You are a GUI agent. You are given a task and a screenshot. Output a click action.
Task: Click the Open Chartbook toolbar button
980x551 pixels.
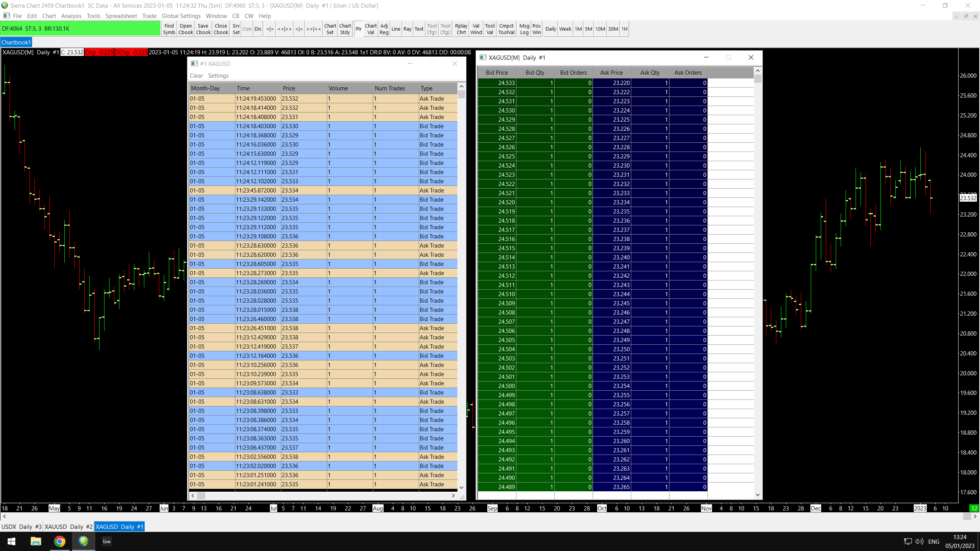pyautogui.click(x=186, y=29)
